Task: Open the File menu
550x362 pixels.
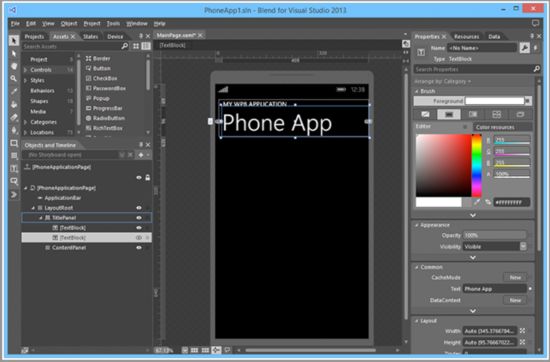Action: coord(15,24)
